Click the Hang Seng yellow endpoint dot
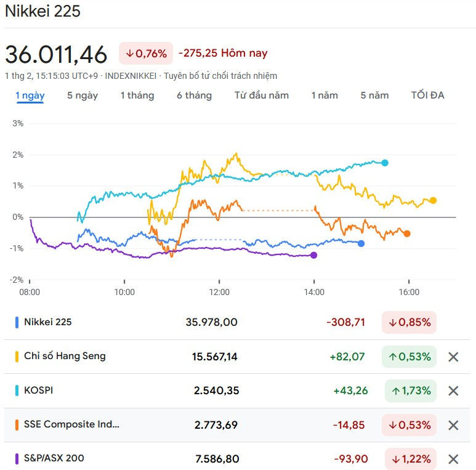The image size is (476, 470). coord(433,200)
